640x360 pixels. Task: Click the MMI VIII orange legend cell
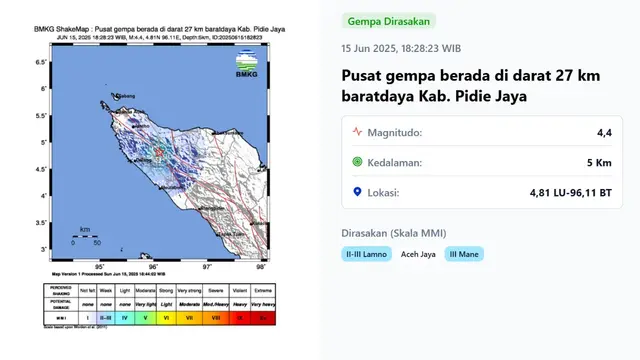(x=216, y=318)
